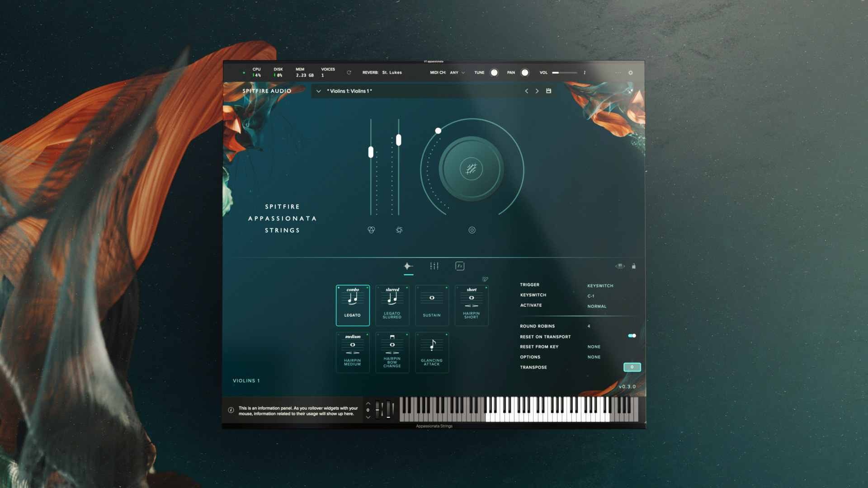Toggle the padlock icon
Screen dimensions: 868x488
pyautogui.click(x=634, y=266)
